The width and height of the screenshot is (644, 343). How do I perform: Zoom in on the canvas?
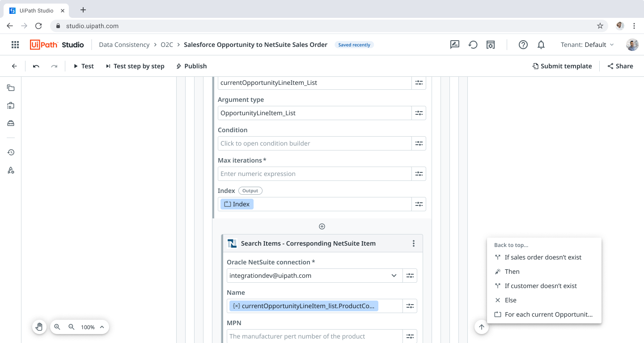coord(57,327)
